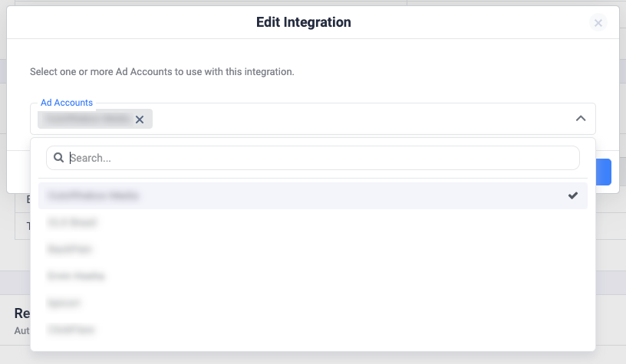Click the Ad Accounts field label
The image size is (626, 364).
[x=67, y=103]
